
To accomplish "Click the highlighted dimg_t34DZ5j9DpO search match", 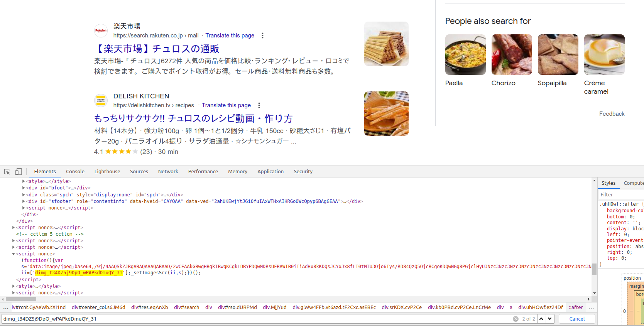I will [79, 273].
